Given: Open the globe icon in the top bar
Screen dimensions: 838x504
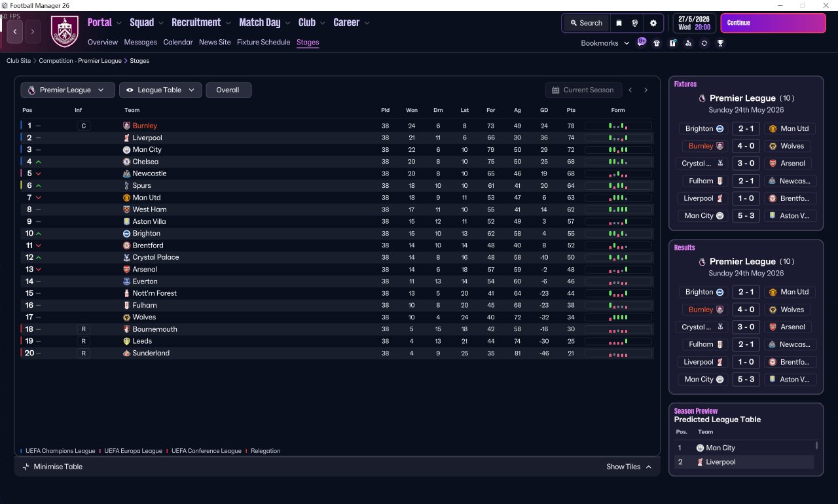Looking at the screenshot, I should [x=635, y=23].
